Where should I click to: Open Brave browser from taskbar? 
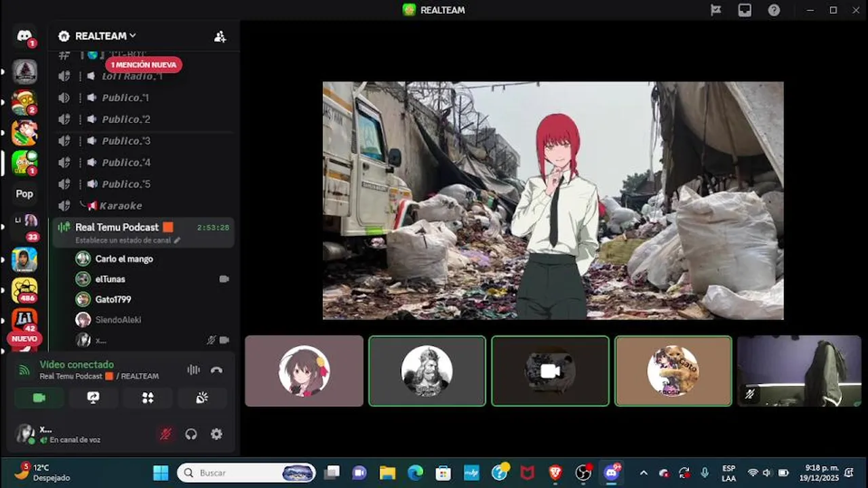555,472
